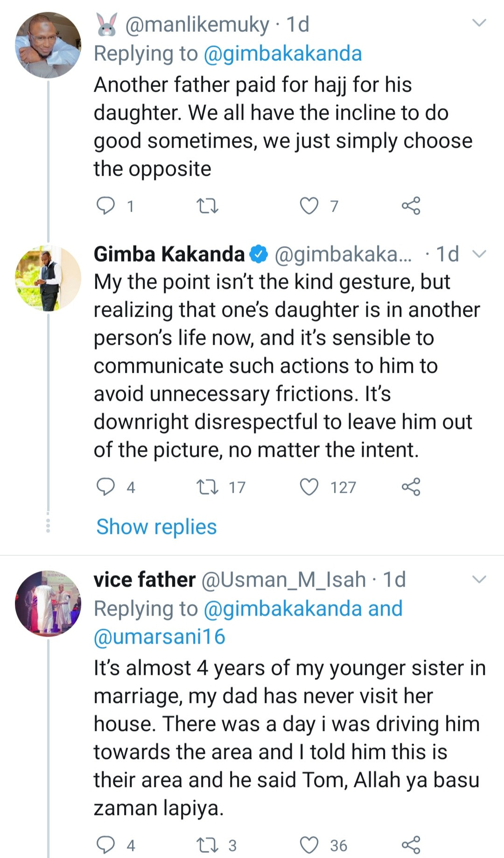Retweet Gimba Kakanda's tweet with 17 retweets

pyautogui.click(x=207, y=487)
